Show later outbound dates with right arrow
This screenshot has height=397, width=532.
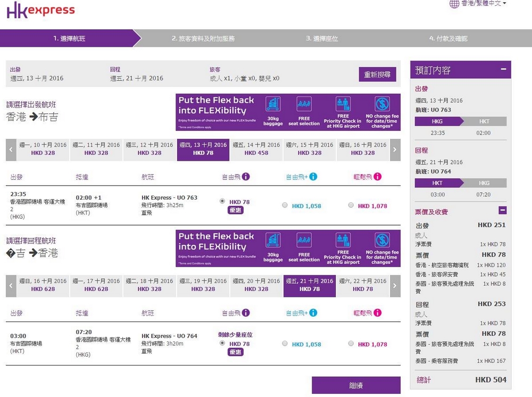(x=395, y=150)
